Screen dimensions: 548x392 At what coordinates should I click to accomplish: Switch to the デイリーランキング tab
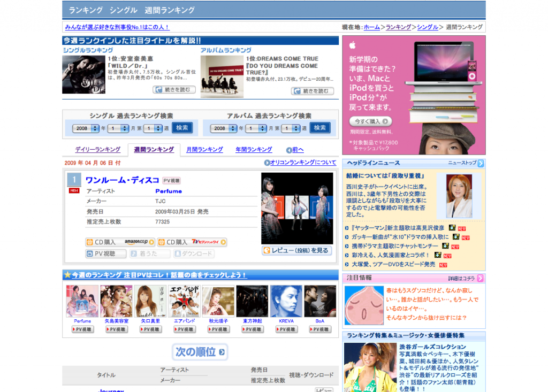tap(97, 150)
